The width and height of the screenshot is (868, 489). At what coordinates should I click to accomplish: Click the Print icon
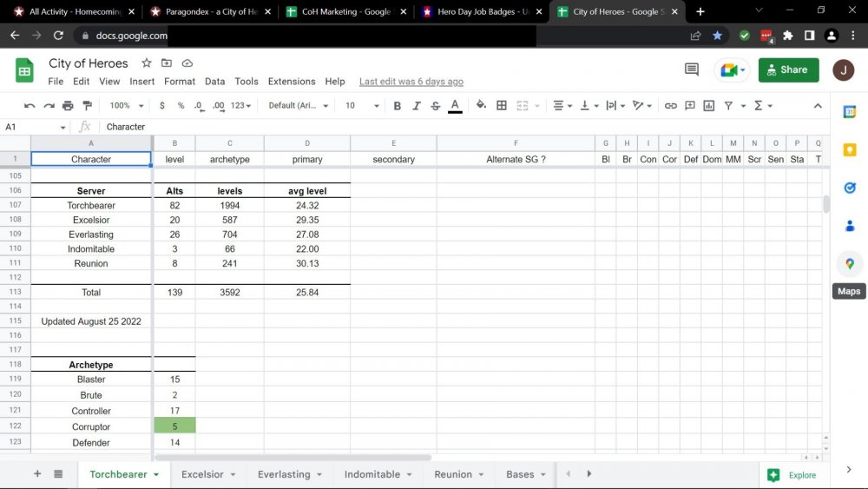coord(68,105)
